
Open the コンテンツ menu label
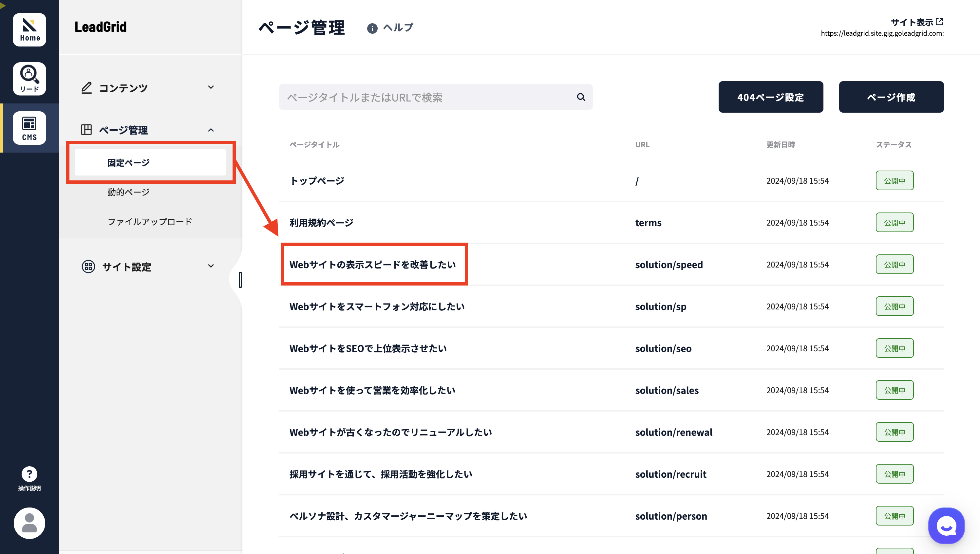point(123,88)
